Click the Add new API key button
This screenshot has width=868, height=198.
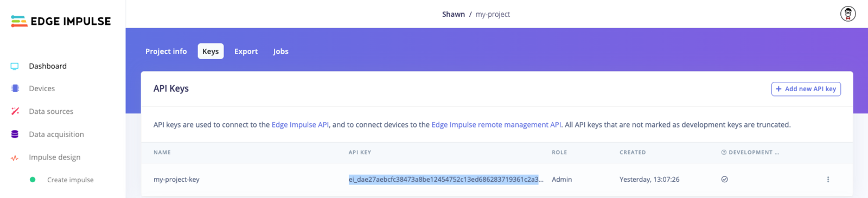(x=806, y=89)
